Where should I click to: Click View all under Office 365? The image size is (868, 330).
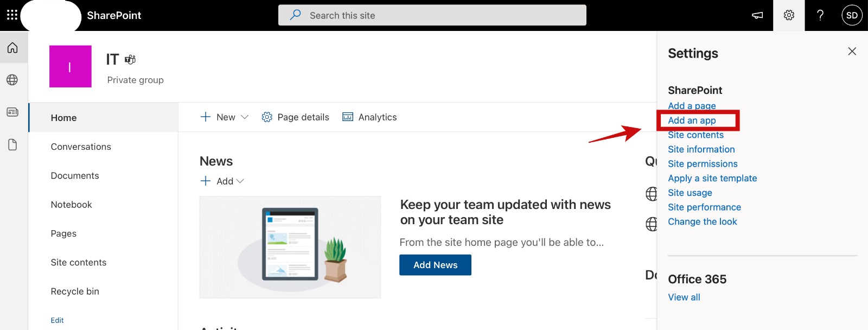684,297
